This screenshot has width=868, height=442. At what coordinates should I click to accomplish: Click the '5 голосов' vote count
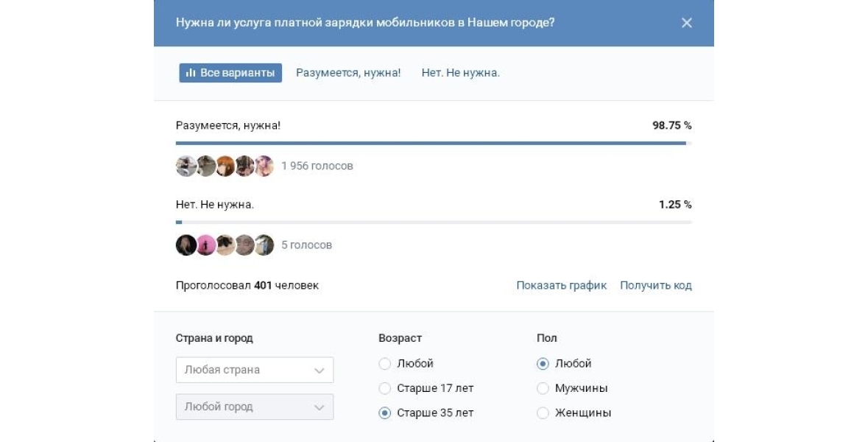tap(307, 245)
